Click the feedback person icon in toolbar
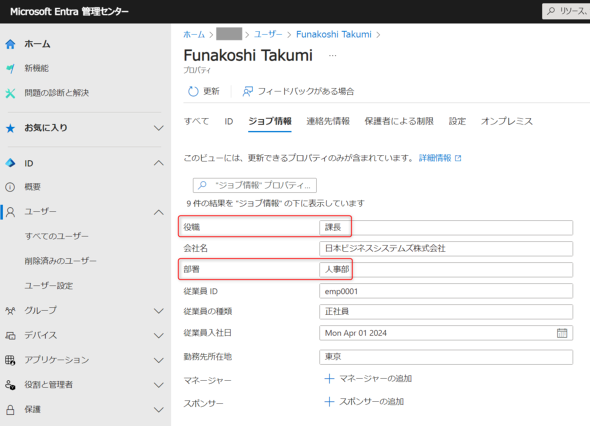Image resolution: width=590 pixels, height=426 pixels. coord(248,91)
